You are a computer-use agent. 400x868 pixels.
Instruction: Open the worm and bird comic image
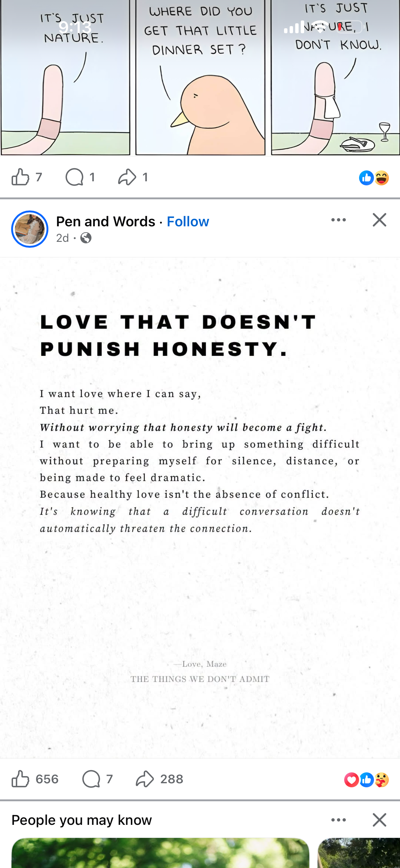(200, 78)
